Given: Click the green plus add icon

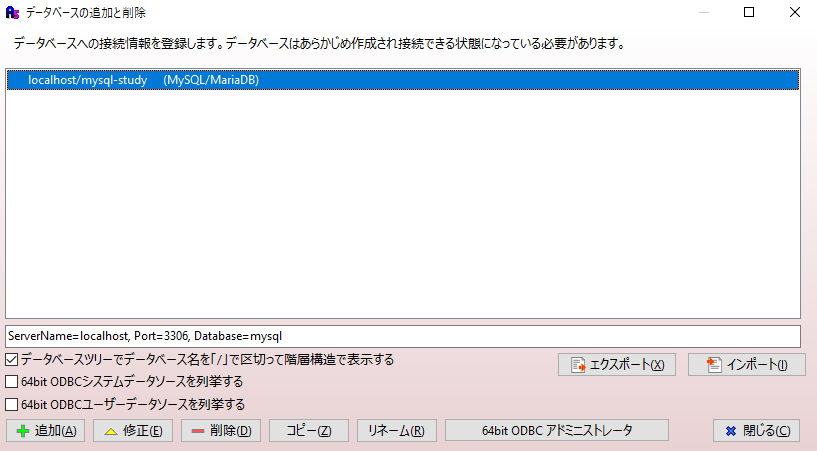Looking at the screenshot, I should [22, 431].
